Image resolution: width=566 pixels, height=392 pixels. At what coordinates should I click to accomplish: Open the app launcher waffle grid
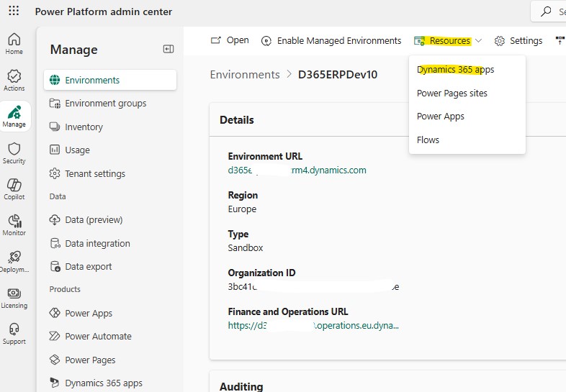click(14, 11)
